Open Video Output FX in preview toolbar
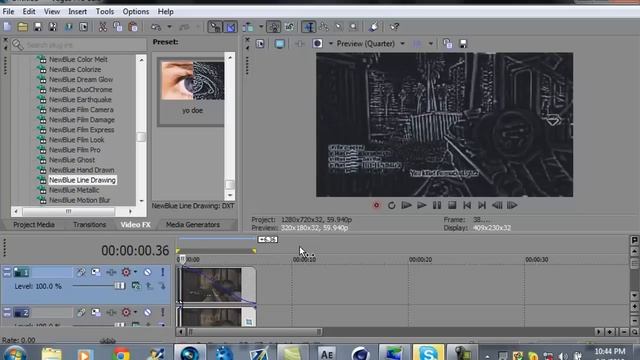 tap(299, 44)
